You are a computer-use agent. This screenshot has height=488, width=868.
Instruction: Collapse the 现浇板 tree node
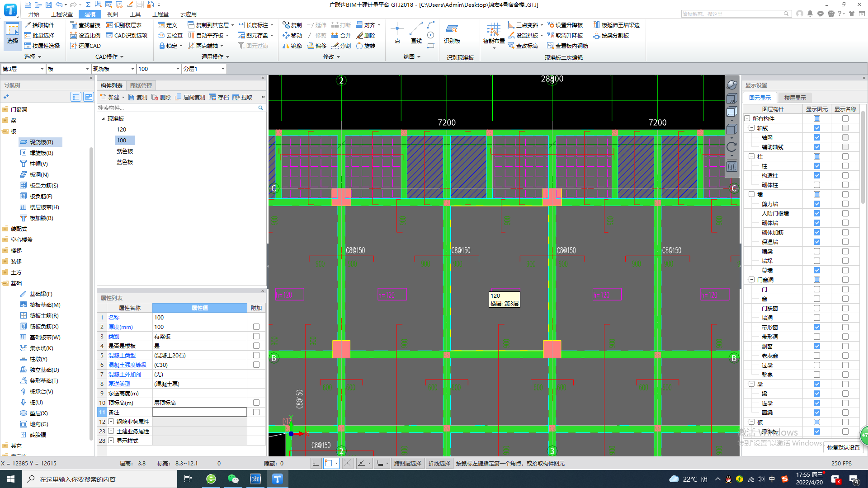pyautogui.click(x=103, y=119)
